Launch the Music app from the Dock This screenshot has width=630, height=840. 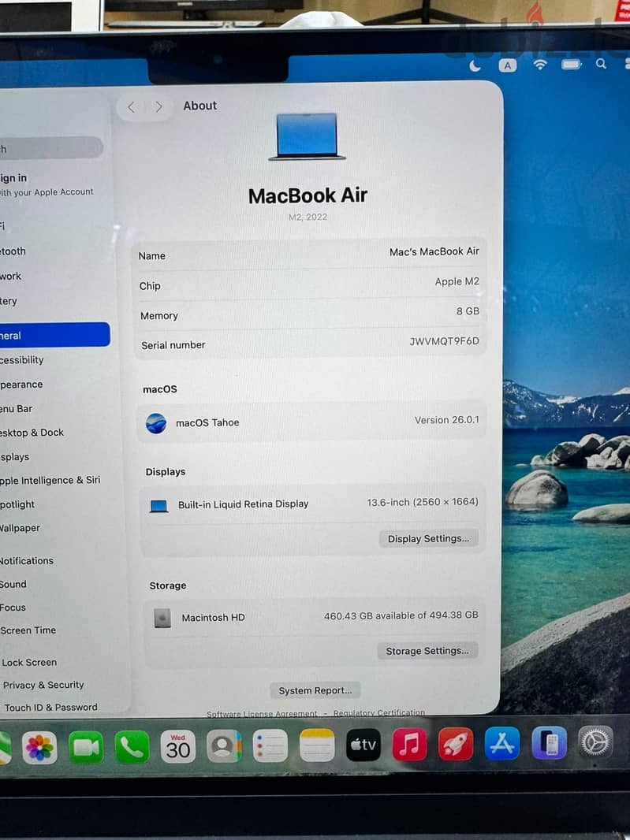click(x=410, y=744)
